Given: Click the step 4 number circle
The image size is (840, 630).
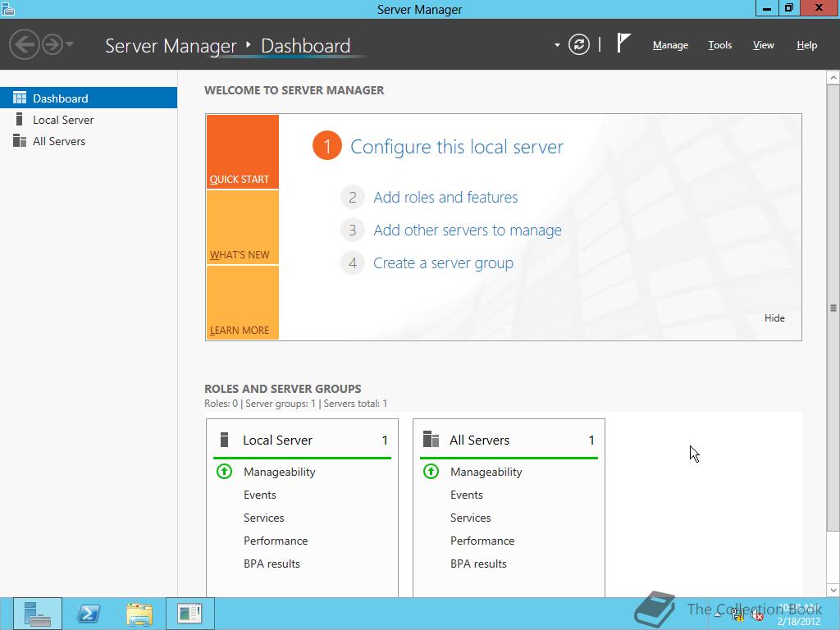Looking at the screenshot, I should coord(353,263).
